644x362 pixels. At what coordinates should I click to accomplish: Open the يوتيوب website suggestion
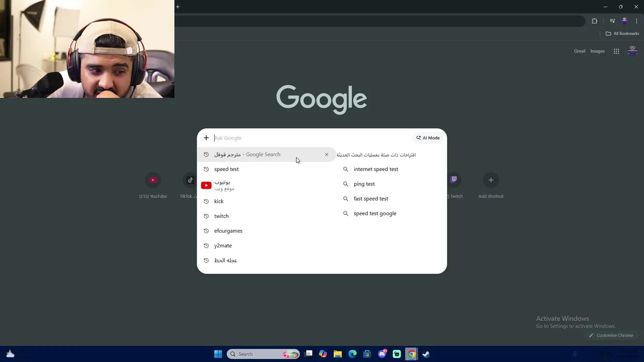pyautogui.click(x=267, y=185)
